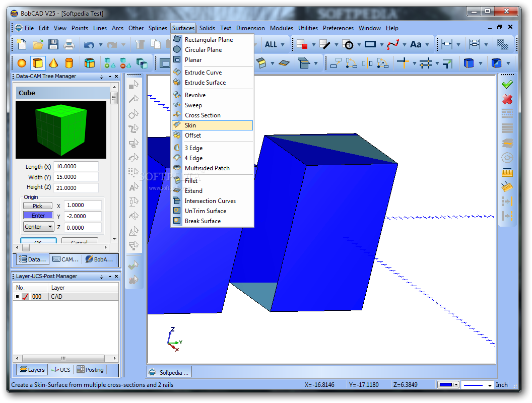Click the red X cancel icon

[507, 99]
